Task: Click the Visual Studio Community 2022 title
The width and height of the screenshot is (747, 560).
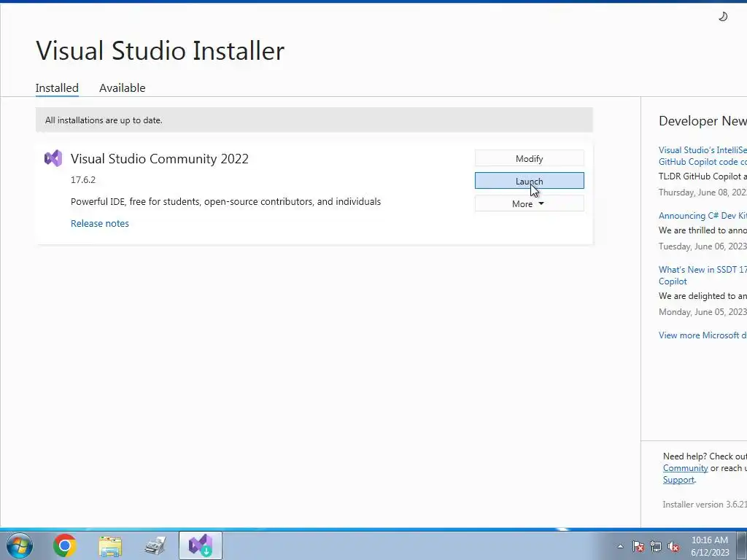Action: 160,158
